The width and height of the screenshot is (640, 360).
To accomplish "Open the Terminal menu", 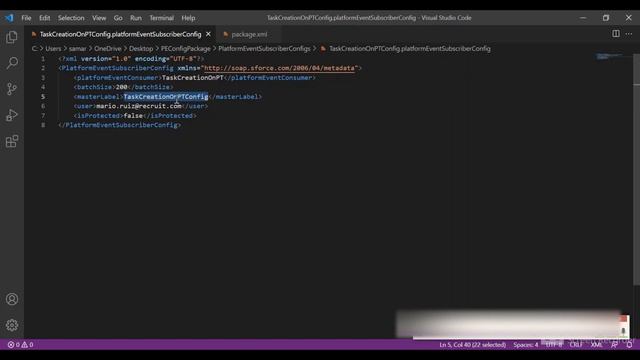I will tap(162, 18).
